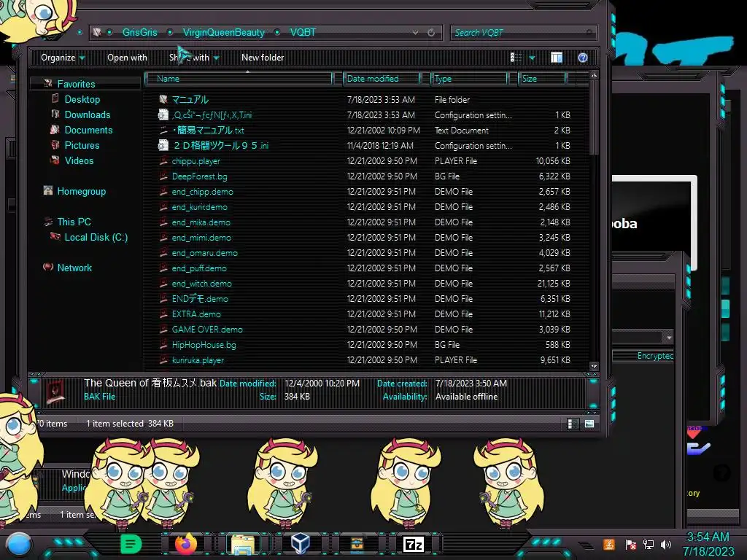Select end_chipp.demo file
This screenshot has height=560, width=747.
coord(203,192)
